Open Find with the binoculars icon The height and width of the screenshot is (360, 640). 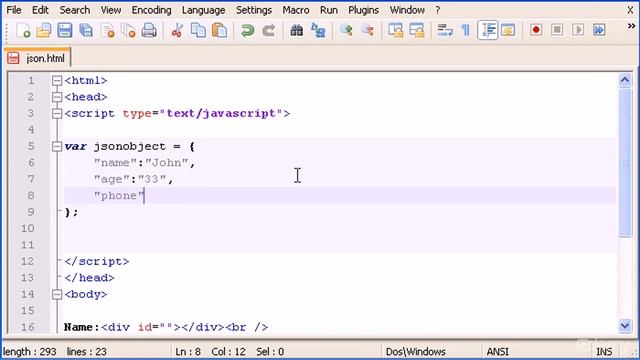tap(297, 31)
